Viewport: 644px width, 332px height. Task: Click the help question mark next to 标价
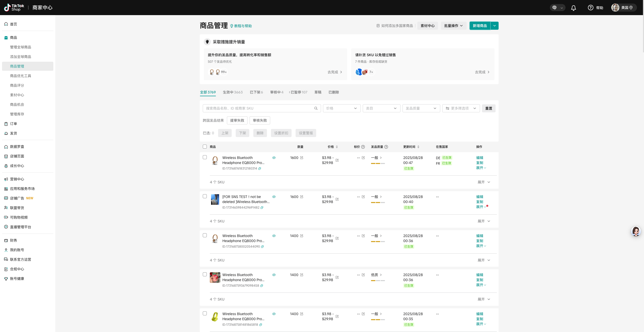tap(363, 147)
